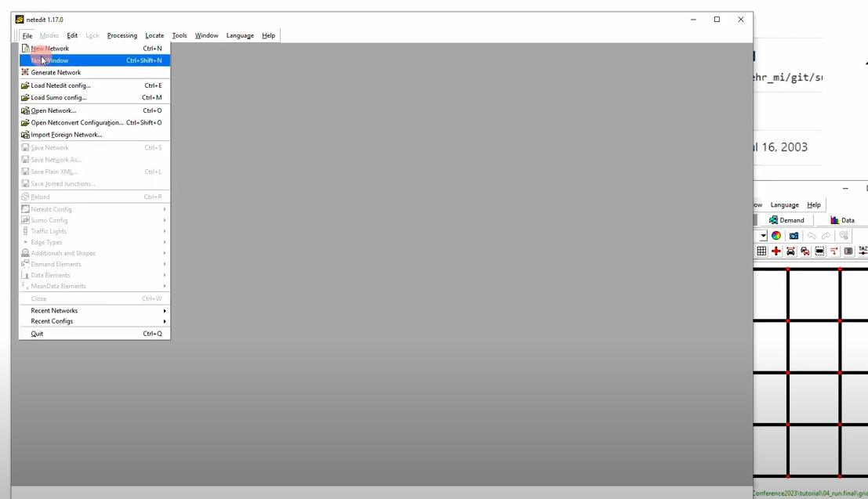This screenshot has width=868, height=499.
Task: Click Quit in the File menu
Action: tap(95, 334)
